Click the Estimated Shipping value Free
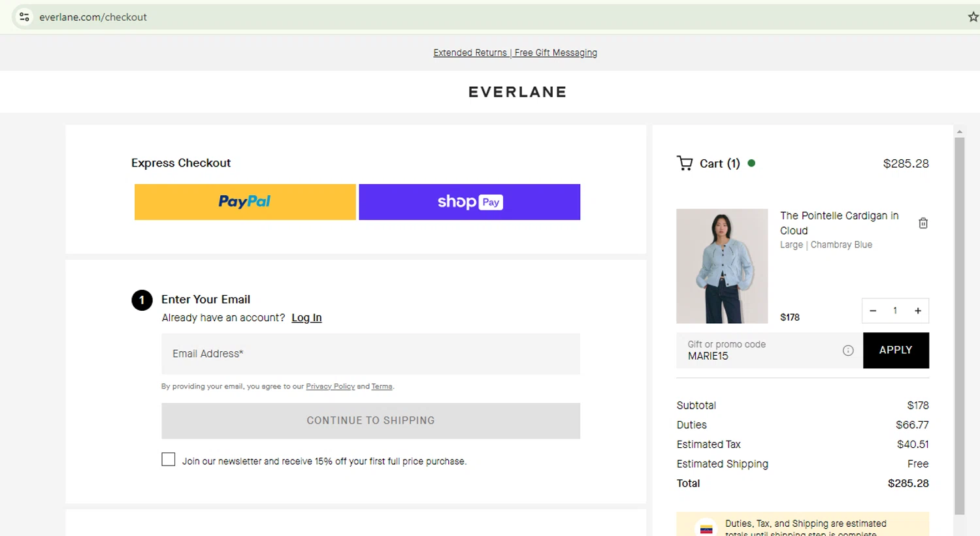This screenshot has width=980, height=536. [918, 464]
